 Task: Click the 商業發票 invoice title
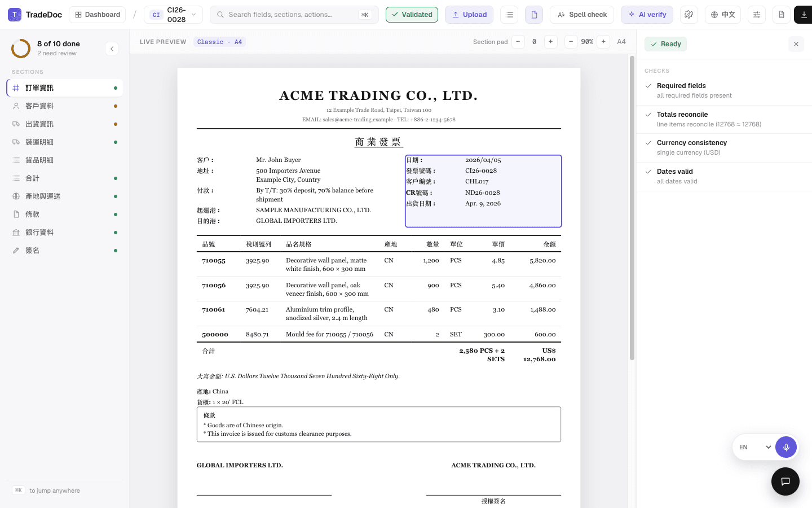378,142
